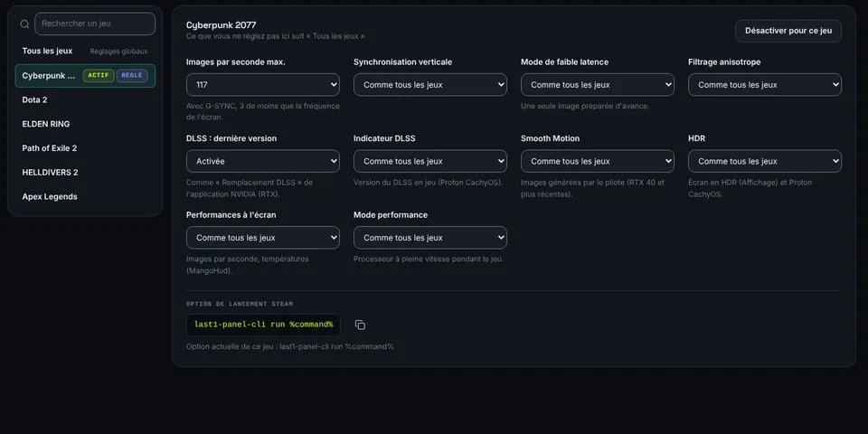Select Apex Legends in the list
The width and height of the screenshot is (868, 434).
pos(85,196)
